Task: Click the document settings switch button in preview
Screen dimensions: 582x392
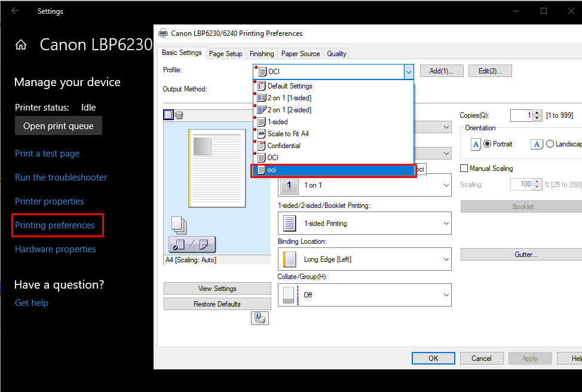Action: [x=192, y=244]
